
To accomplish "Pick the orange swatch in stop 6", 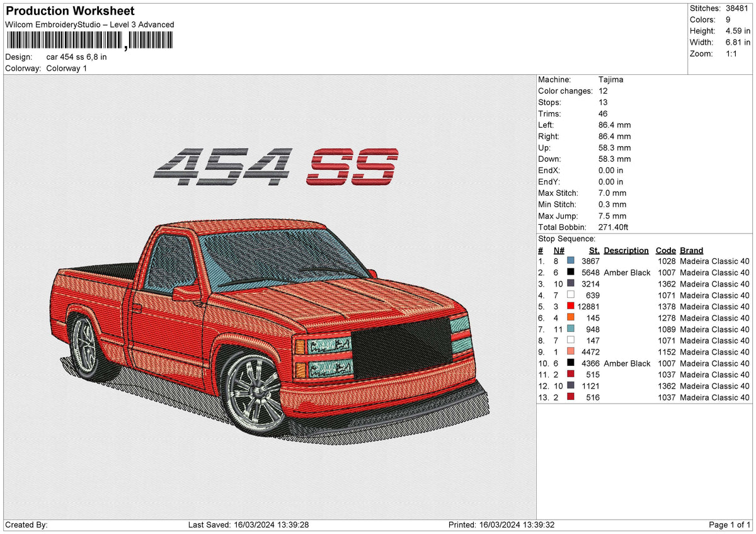I will [x=571, y=318].
